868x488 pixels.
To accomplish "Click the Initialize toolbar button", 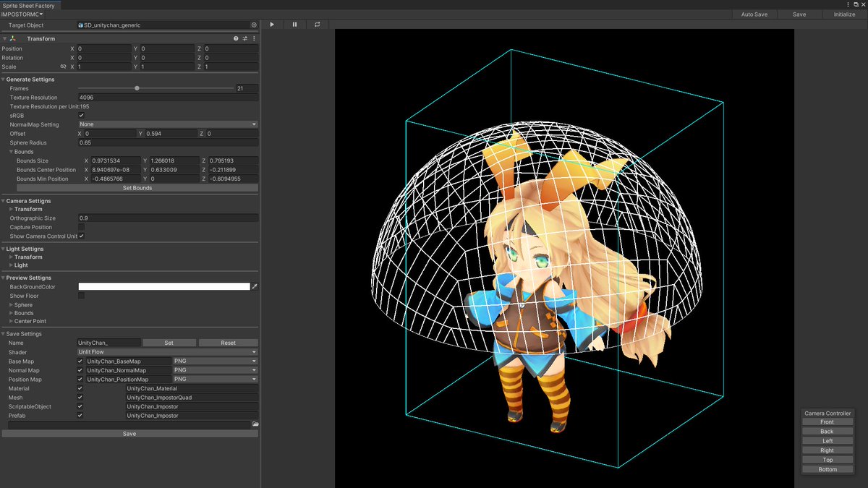I will click(x=844, y=14).
